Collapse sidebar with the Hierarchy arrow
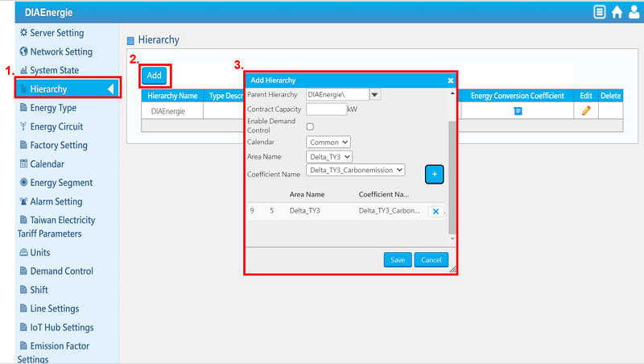 (110, 89)
